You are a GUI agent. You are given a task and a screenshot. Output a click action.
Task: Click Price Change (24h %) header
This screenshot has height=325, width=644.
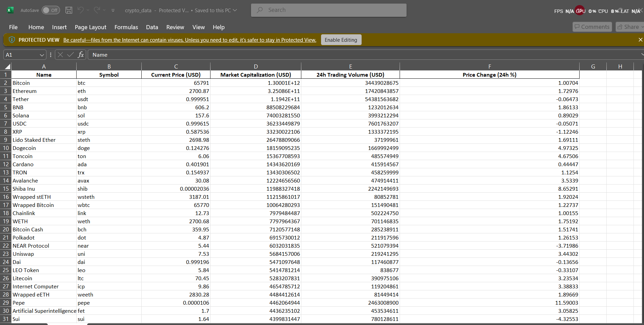click(490, 75)
